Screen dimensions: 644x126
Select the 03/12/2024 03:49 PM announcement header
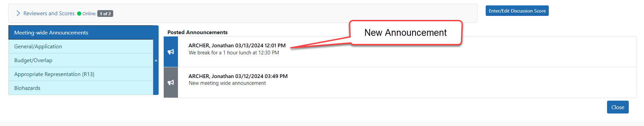(x=238, y=76)
